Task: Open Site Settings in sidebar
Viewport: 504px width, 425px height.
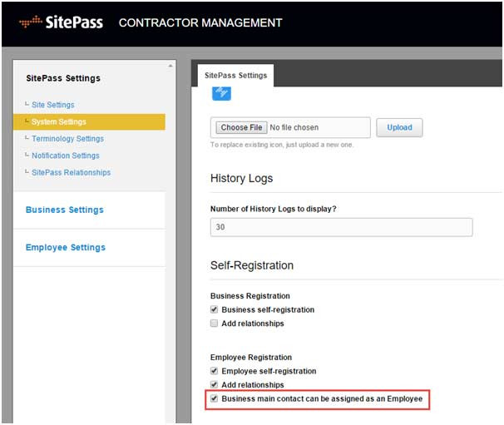Action: pos(53,105)
